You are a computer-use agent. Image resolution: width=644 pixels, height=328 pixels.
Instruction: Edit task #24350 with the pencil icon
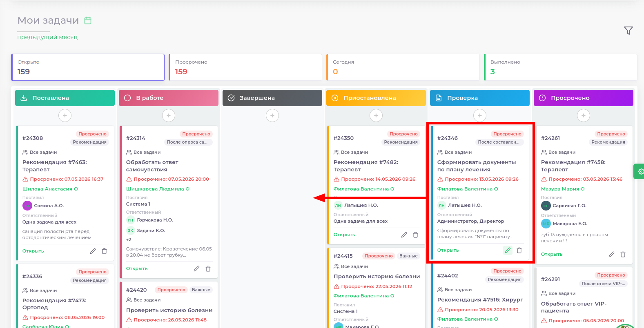coord(404,235)
